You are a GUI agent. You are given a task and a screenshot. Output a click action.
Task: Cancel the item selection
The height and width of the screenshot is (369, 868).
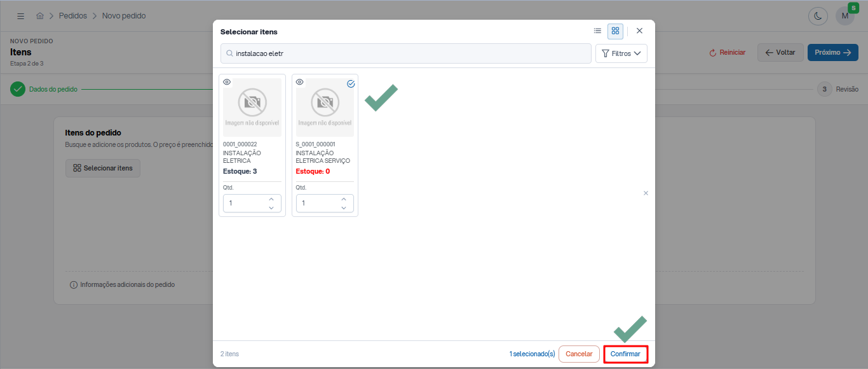tap(579, 354)
